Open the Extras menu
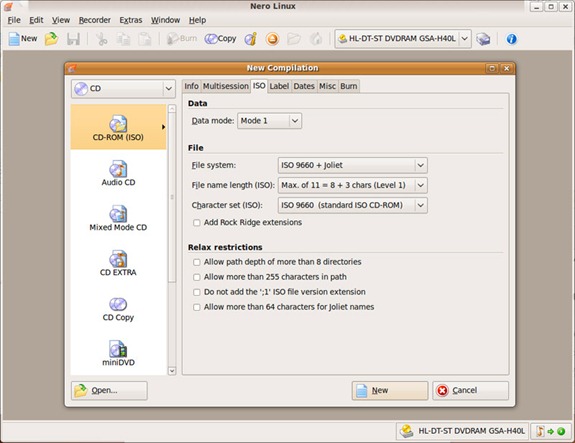 click(131, 20)
